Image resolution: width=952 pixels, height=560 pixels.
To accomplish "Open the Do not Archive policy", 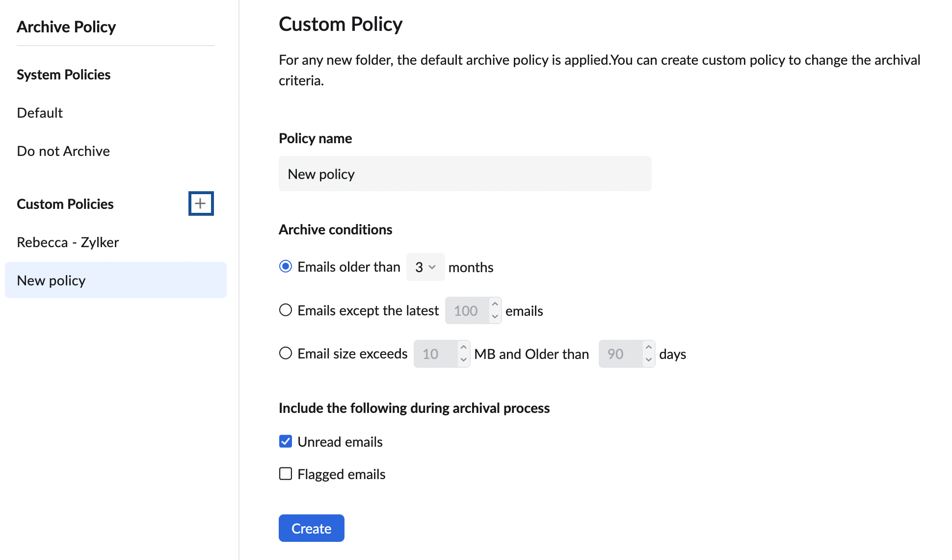I will tap(63, 151).
